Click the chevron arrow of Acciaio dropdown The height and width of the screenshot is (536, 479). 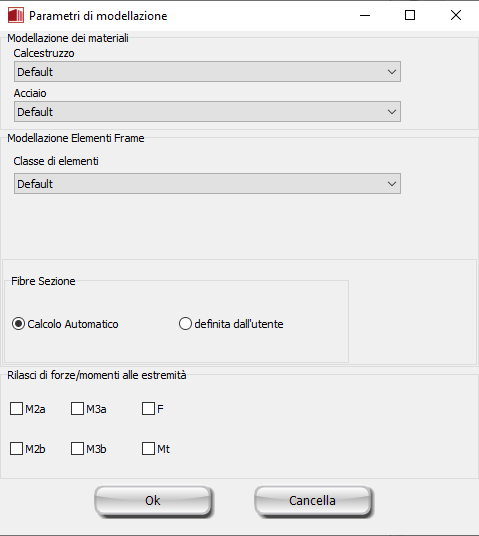(391, 111)
